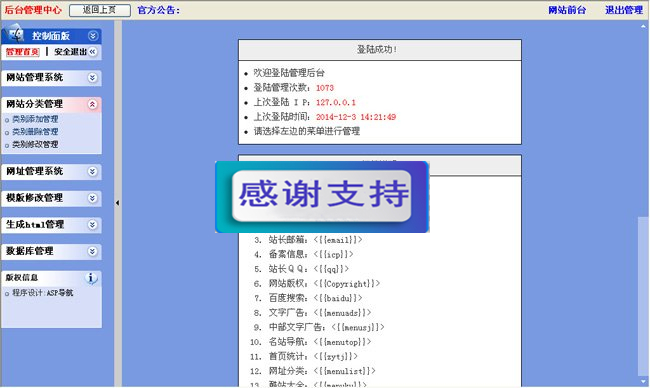Expand the 网址管理系统 chevron
Viewport: 650px width, 388px height.
point(92,172)
